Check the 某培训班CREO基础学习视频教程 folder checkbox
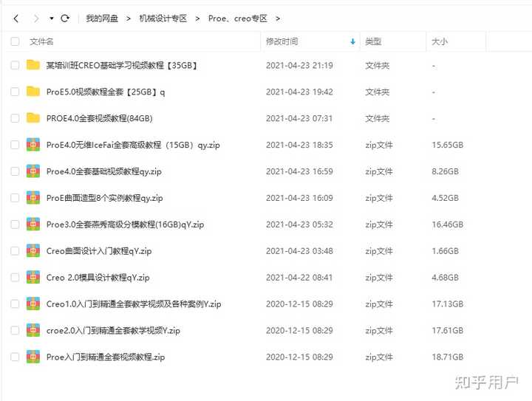 click(15, 65)
